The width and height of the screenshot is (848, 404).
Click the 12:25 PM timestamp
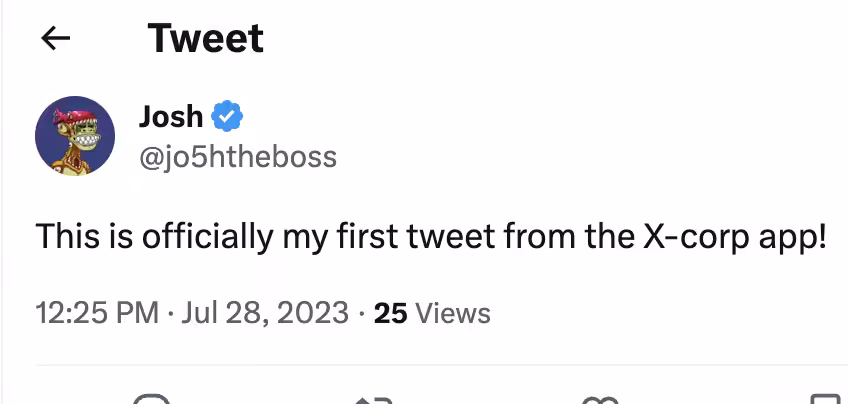click(x=97, y=313)
